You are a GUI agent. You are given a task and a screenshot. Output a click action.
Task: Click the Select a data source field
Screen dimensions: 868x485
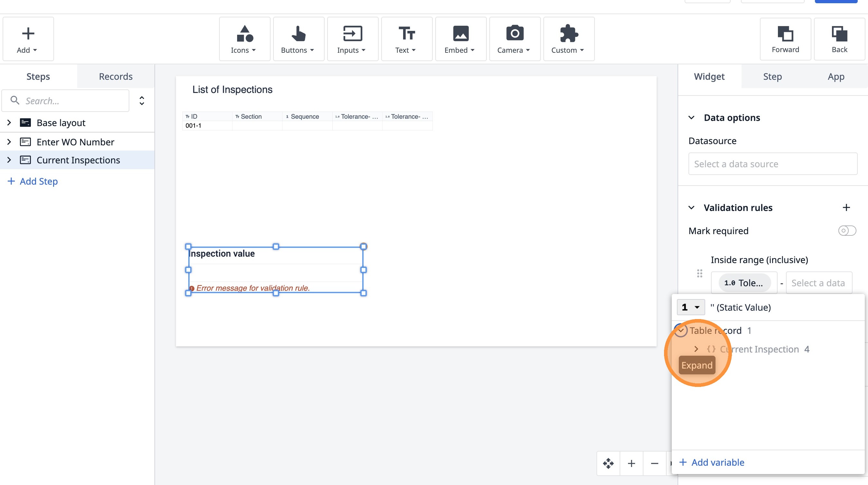772,164
